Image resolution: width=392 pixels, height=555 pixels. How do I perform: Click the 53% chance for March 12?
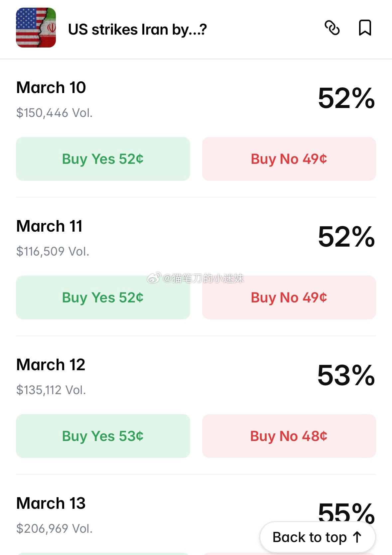click(346, 376)
